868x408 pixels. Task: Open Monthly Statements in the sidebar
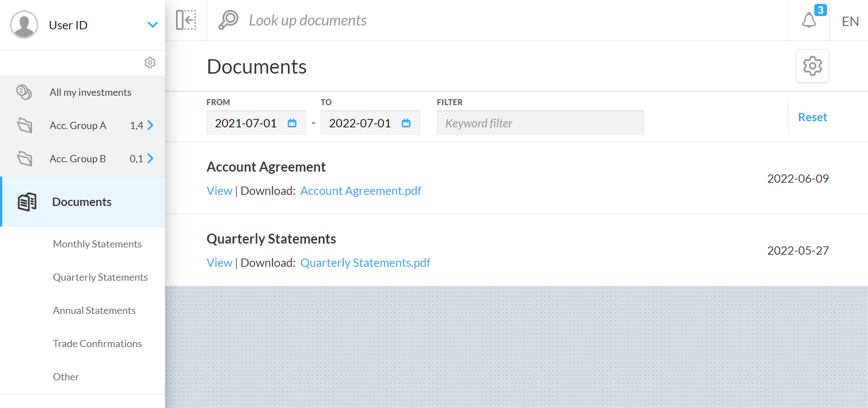point(97,244)
